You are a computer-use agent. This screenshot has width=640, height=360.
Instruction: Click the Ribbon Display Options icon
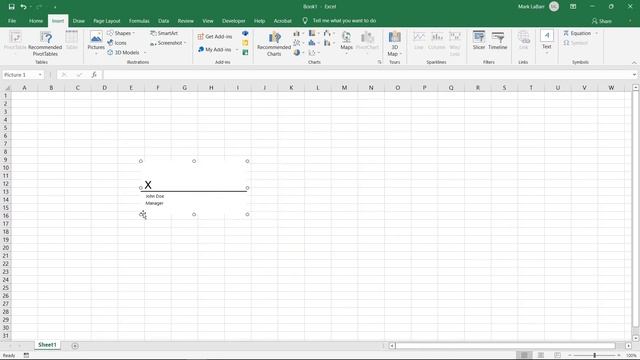click(x=573, y=7)
